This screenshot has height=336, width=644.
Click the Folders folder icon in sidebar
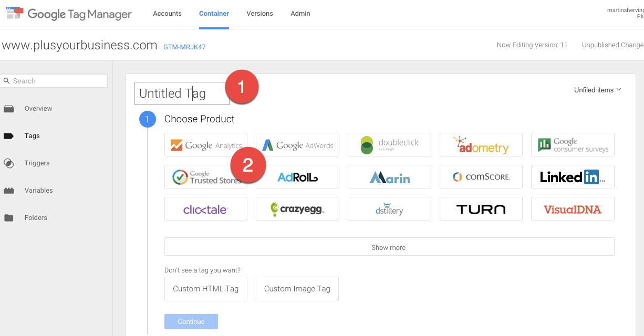[x=8, y=218]
